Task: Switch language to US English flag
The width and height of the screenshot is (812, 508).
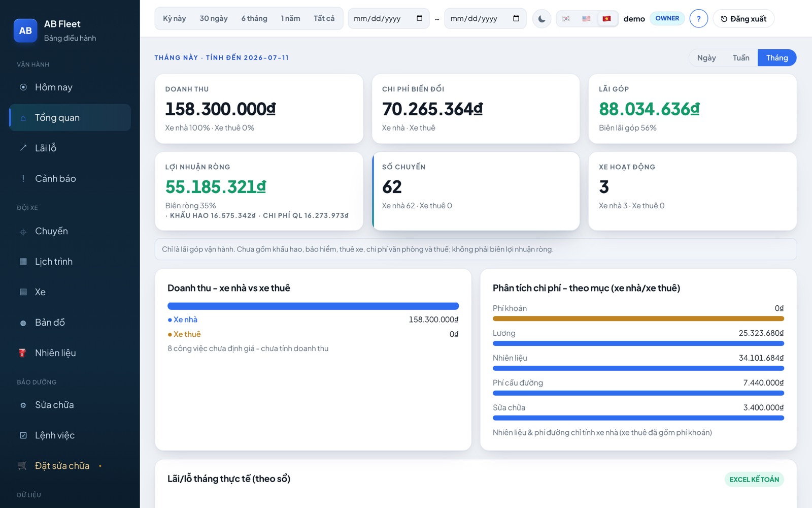Action: (586, 19)
